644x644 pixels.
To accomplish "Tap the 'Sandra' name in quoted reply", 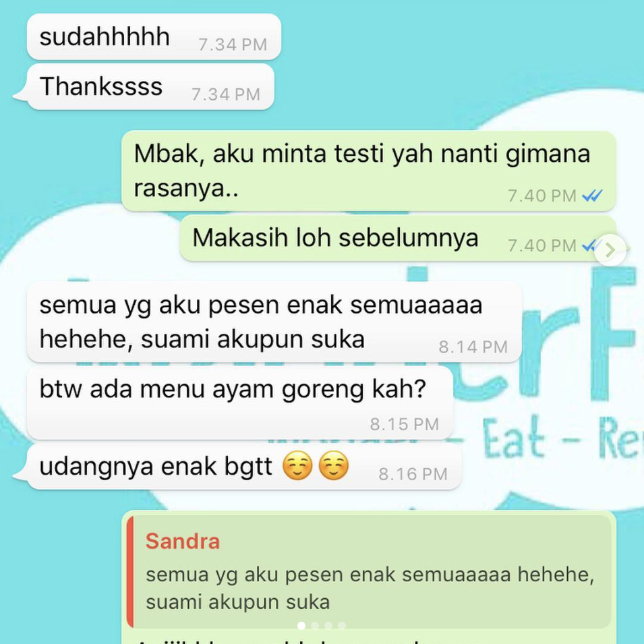I will [183, 541].
